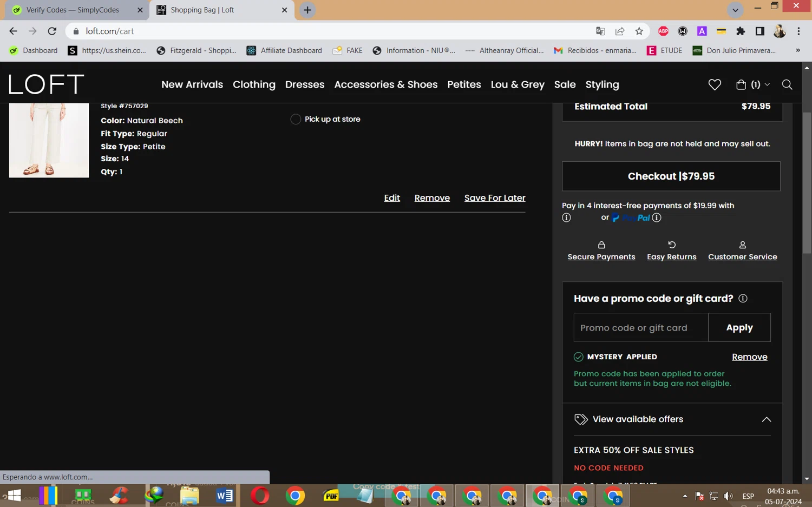
Task: Open the shopping bag icon in header
Action: tap(741, 84)
